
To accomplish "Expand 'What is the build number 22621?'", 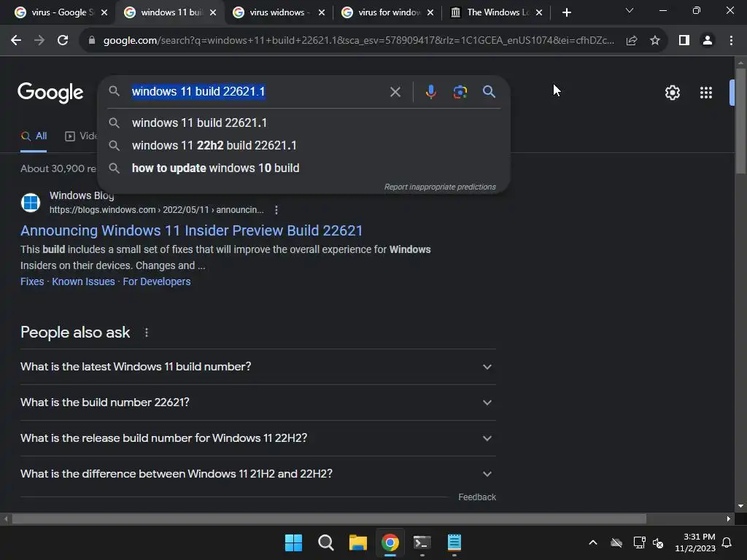I will click(x=258, y=402).
